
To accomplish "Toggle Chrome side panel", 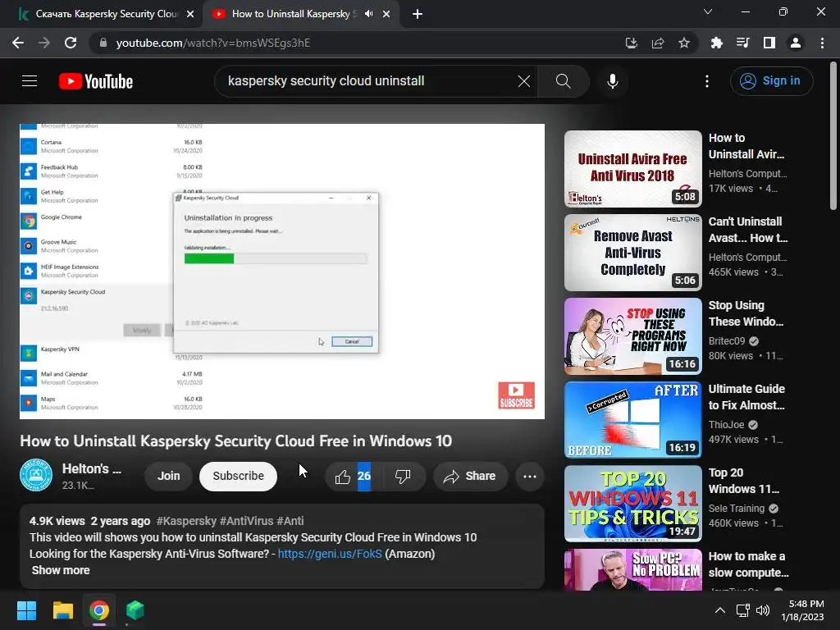I will (x=769, y=43).
